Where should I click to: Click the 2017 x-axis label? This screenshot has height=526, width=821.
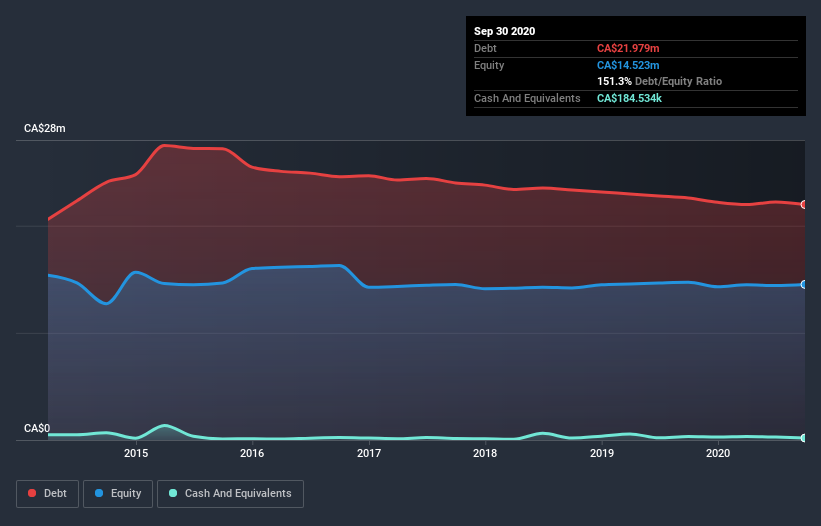click(369, 453)
